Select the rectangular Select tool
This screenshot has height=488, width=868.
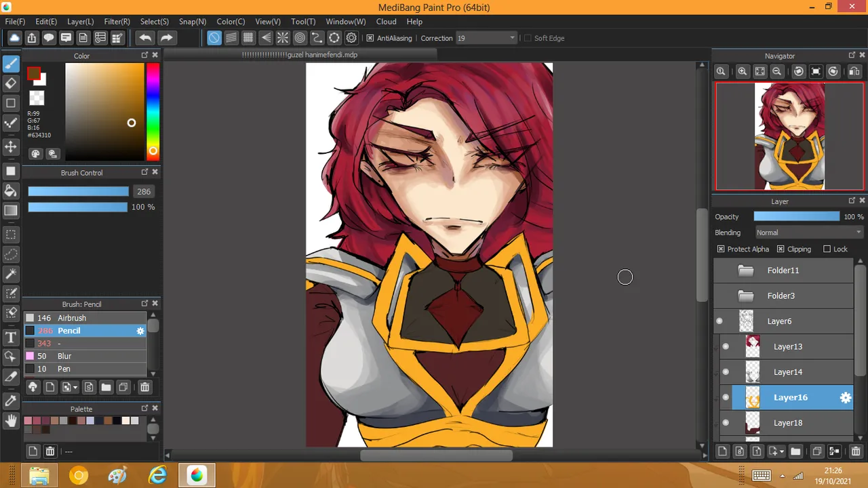(x=11, y=235)
